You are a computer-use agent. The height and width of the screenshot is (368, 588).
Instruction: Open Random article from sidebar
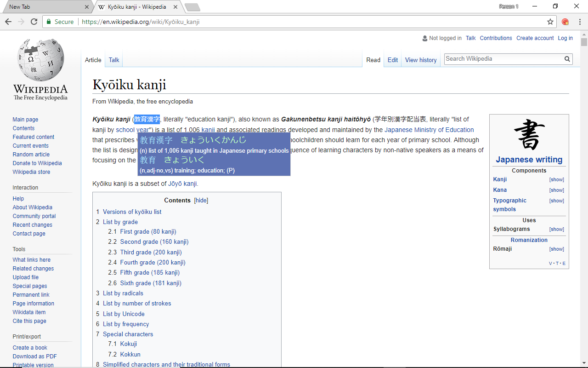coord(31,155)
